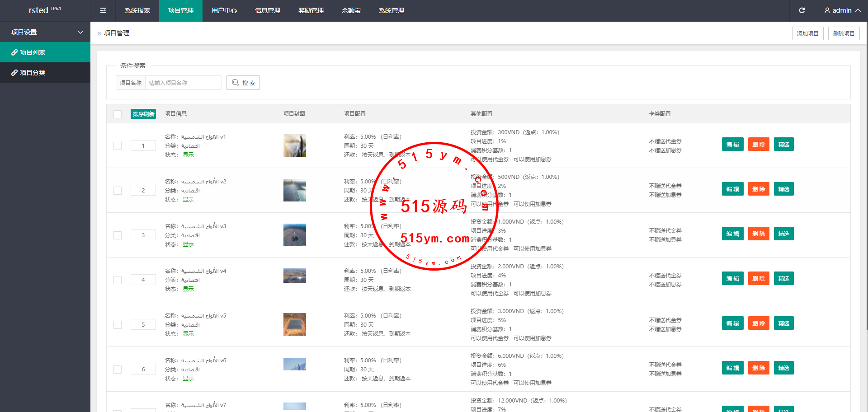Screen dimensions: 868x412
Task: Tick the select-all checkbox in table header
Action: (118, 114)
